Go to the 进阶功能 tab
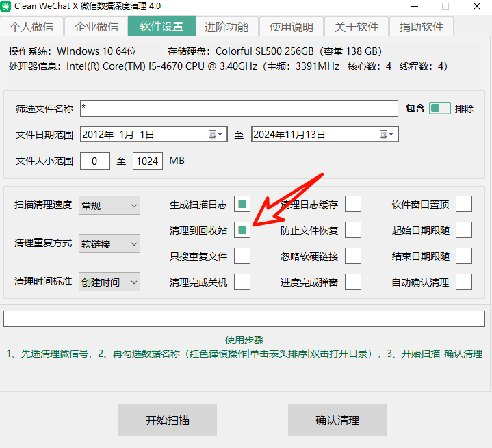Screen dimensions: 492x448 226,27
